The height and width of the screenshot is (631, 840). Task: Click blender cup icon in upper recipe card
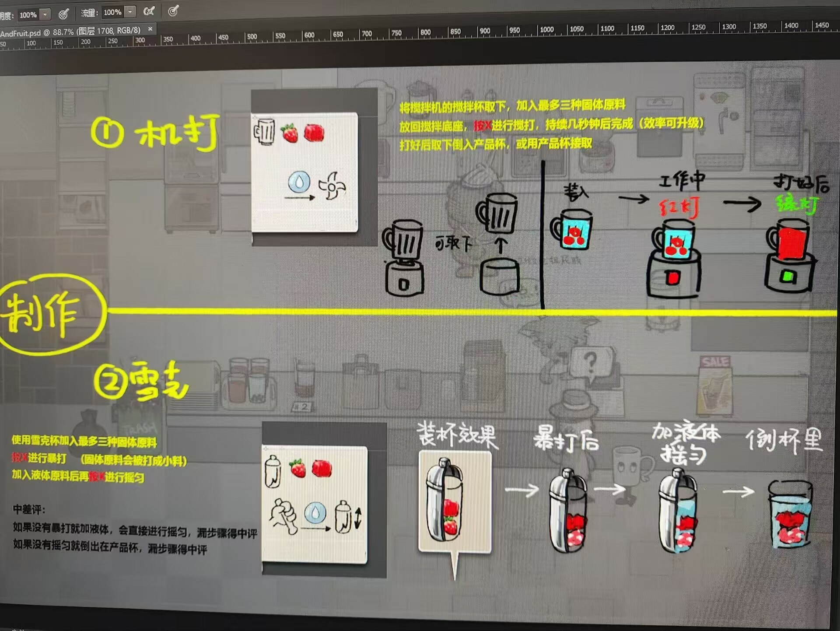coord(264,131)
